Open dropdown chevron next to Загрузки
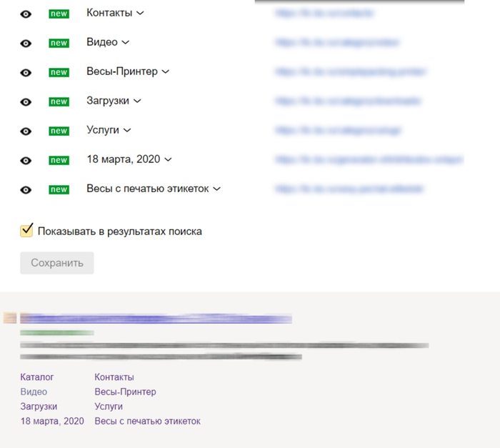Viewport: 500px width, 448px height. [137, 101]
